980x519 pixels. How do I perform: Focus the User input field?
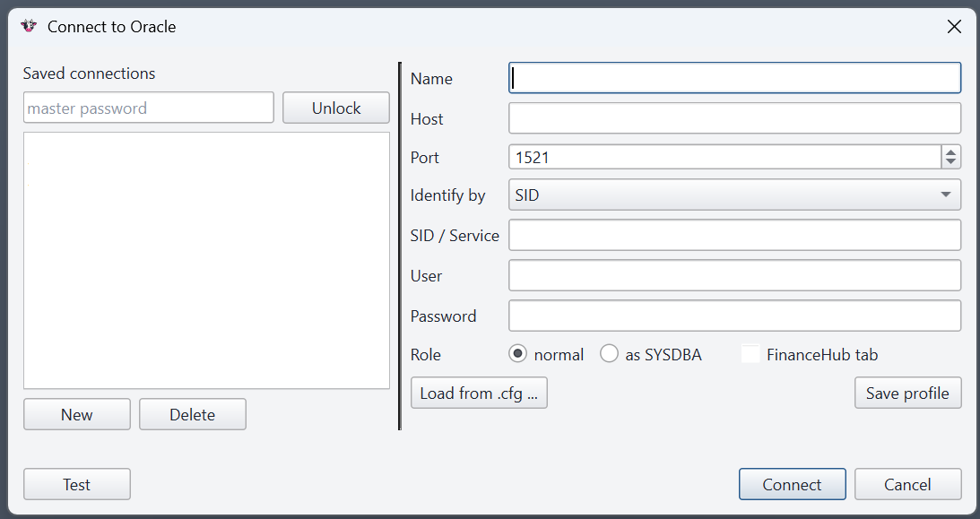tap(734, 275)
